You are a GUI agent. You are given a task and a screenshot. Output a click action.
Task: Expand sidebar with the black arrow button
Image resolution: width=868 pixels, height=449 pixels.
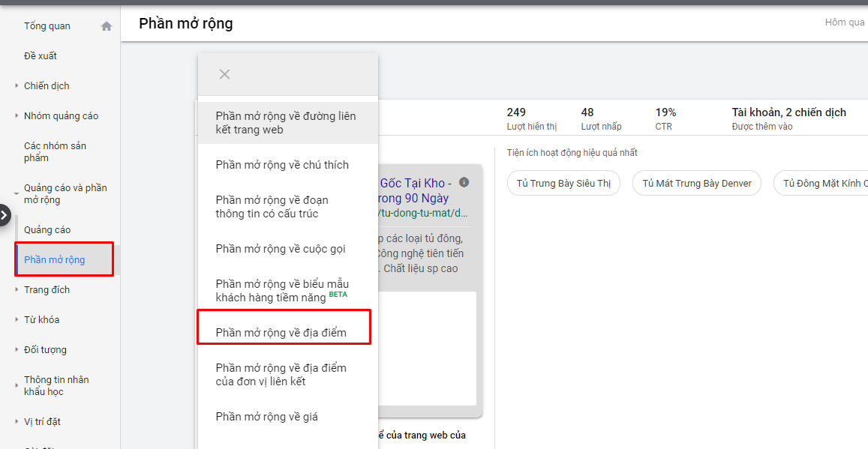[4, 215]
